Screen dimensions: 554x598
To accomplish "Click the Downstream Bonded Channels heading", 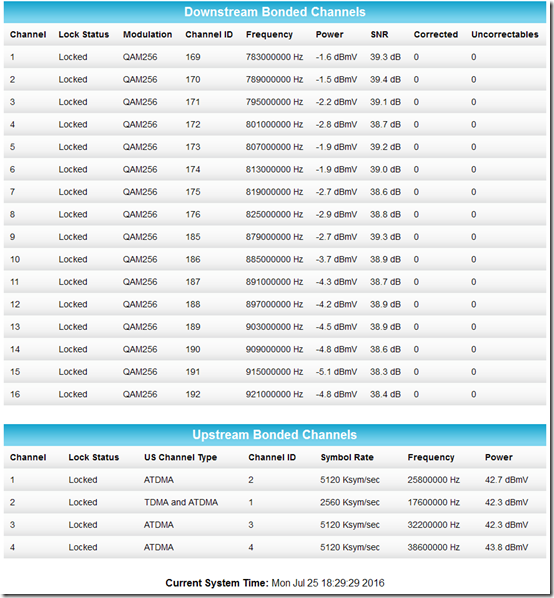I will click(x=275, y=12).
